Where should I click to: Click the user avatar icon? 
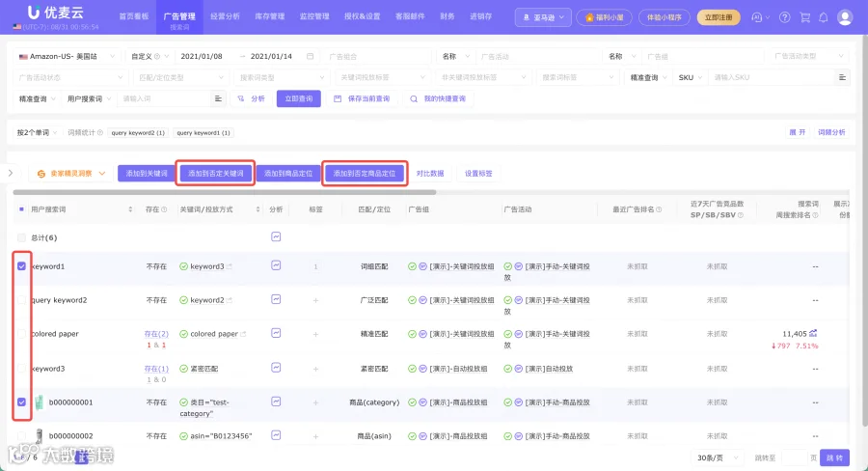pos(845,17)
